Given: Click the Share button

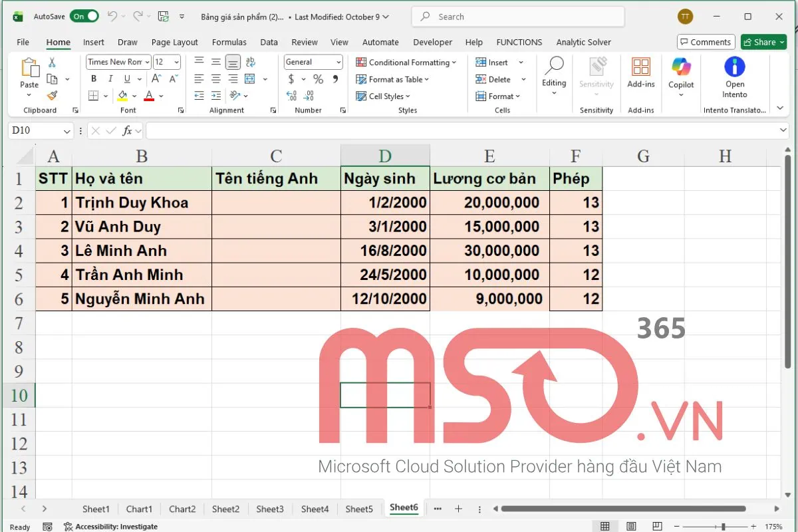Looking at the screenshot, I should [x=763, y=42].
